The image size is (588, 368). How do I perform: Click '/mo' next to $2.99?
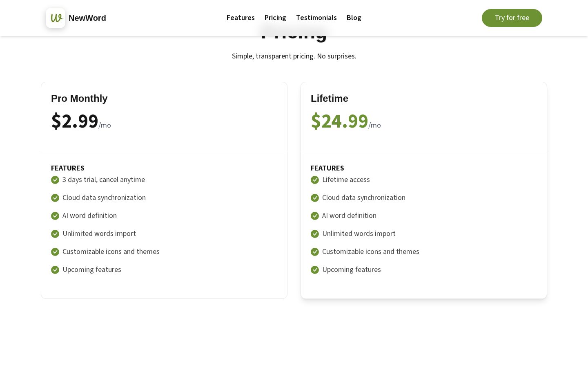(x=105, y=125)
